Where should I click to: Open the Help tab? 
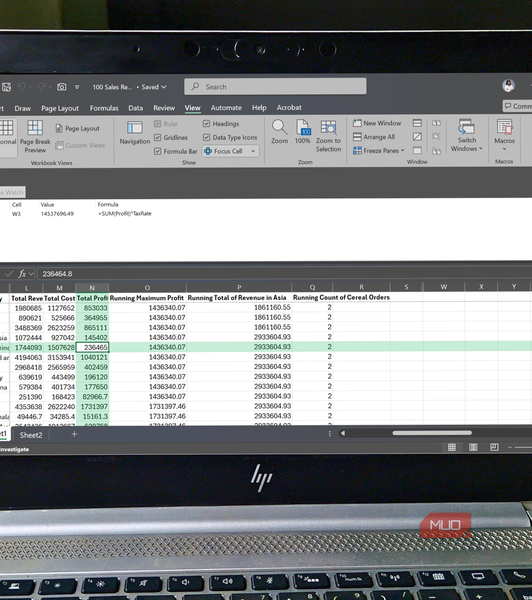[x=259, y=108]
